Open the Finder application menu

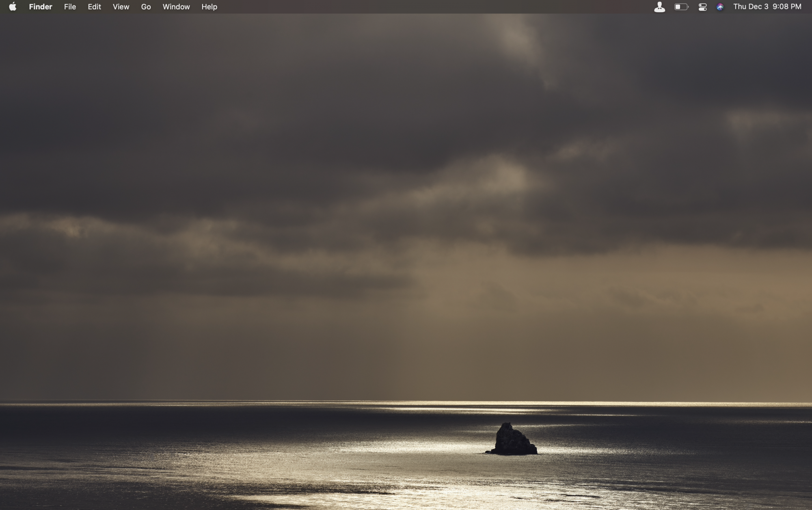pyautogui.click(x=41, y=7)
